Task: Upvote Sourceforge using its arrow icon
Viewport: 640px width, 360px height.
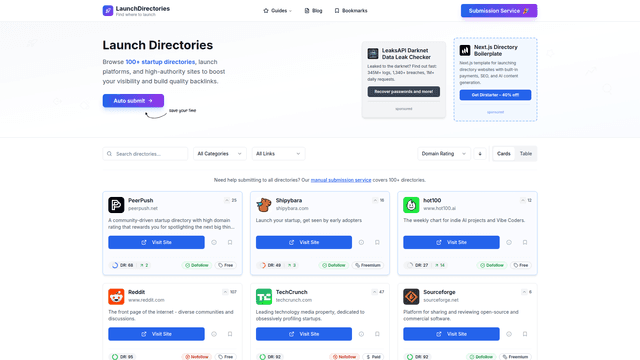Action: (524, 292)
